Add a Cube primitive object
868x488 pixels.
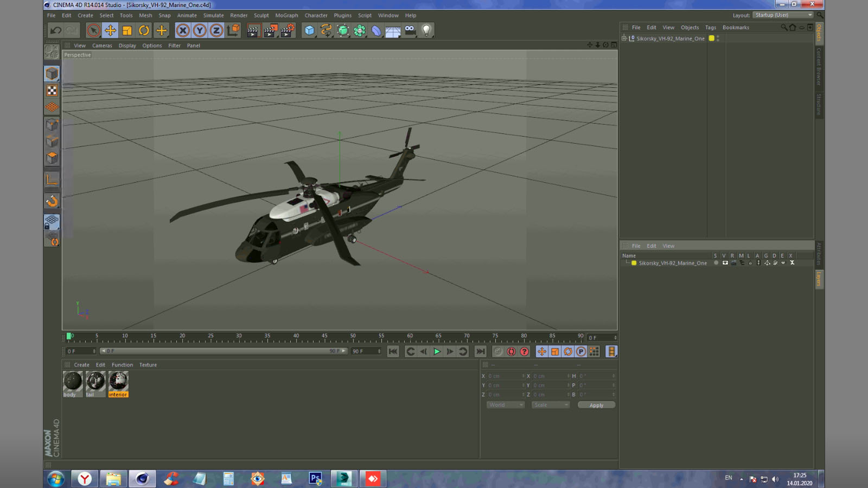(x=309, y=30)
